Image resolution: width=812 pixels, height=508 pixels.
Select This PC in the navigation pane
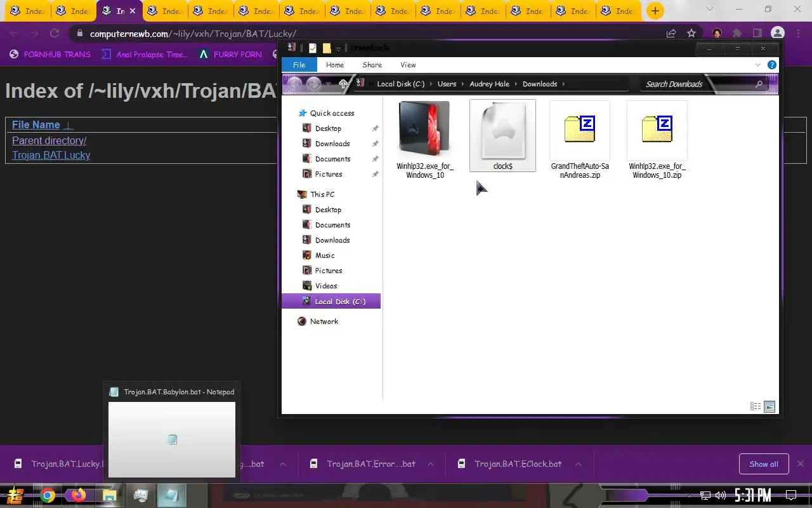(322, 194)
